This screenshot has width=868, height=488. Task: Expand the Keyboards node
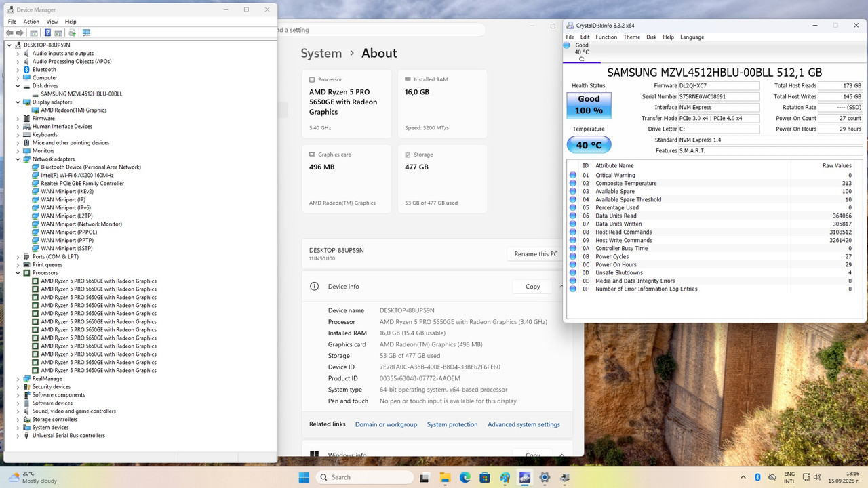(18, 135)
